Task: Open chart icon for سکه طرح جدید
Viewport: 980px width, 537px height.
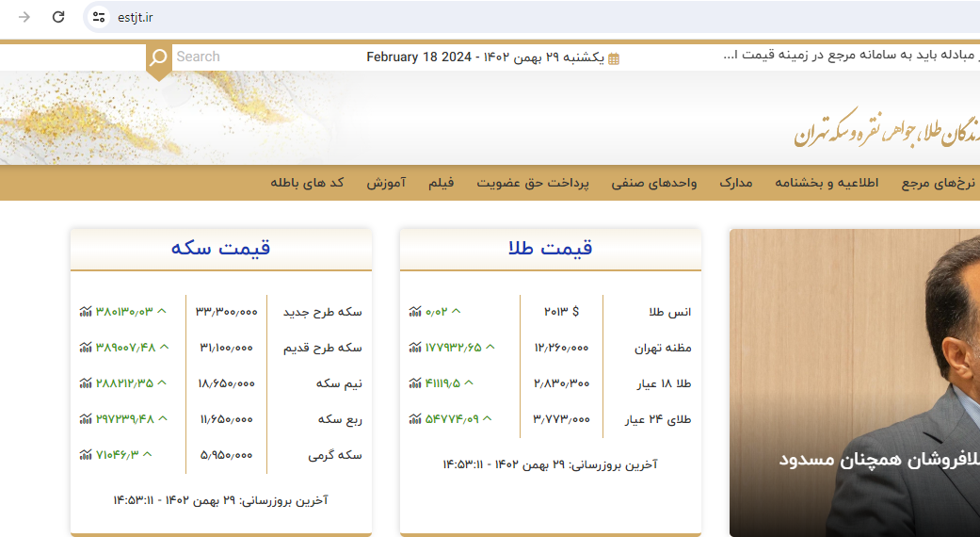Action: point(86,312)
